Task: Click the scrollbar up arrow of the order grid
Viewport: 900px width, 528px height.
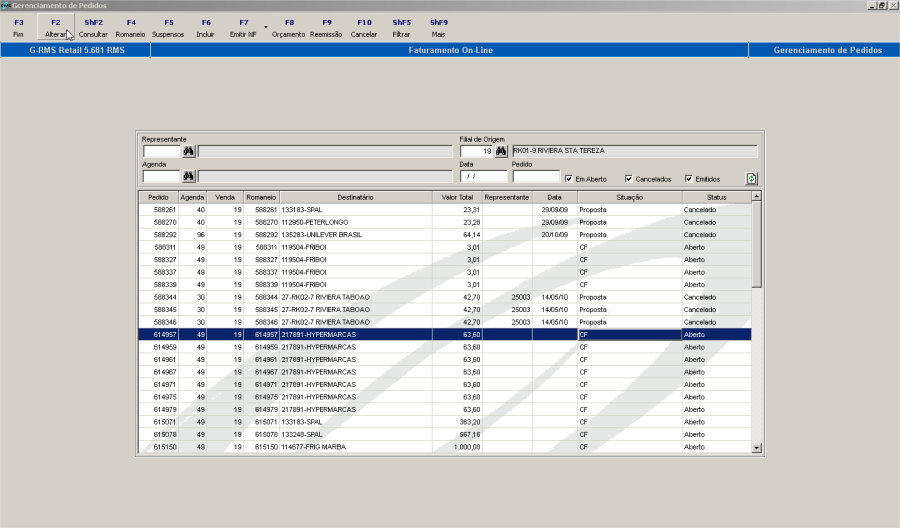Action: [x=757, y=196]
